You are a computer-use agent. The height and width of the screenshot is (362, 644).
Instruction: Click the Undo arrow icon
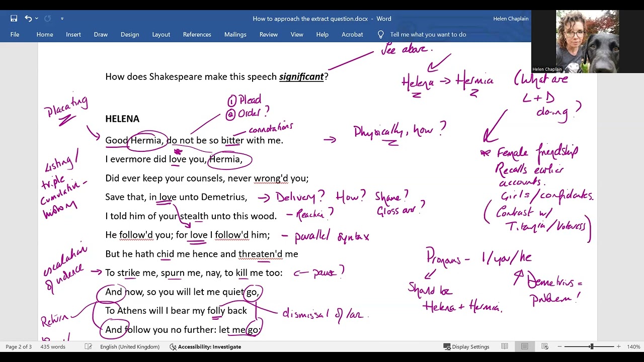click(x=28, y=19)
